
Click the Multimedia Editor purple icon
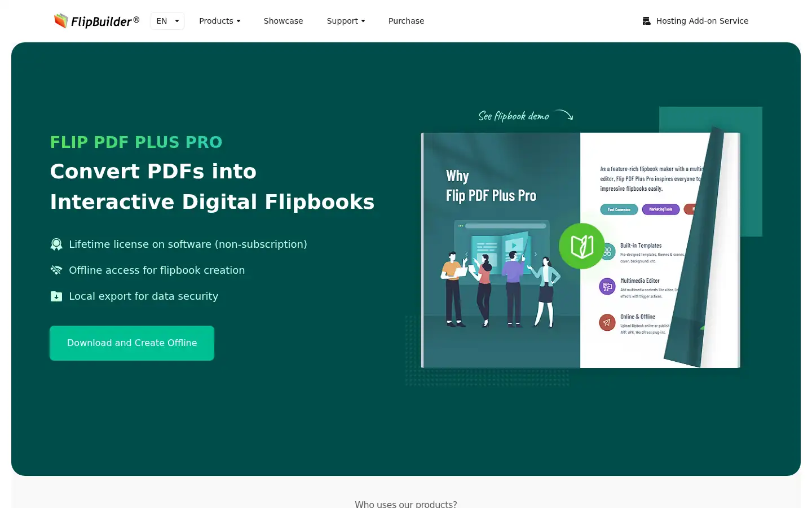click(x=607, y=287)
